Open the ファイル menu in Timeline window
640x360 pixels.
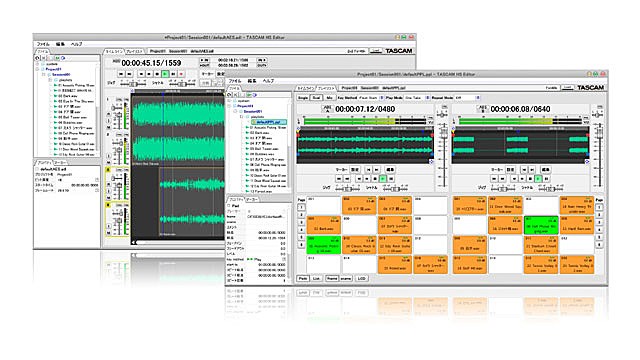click(x=43, y=44)
